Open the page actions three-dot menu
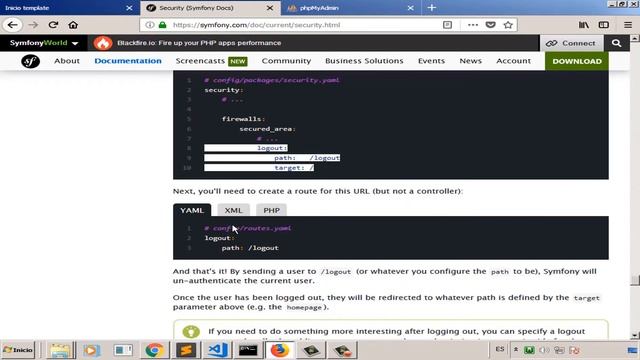Screen dimensions: 640x360 473,25
